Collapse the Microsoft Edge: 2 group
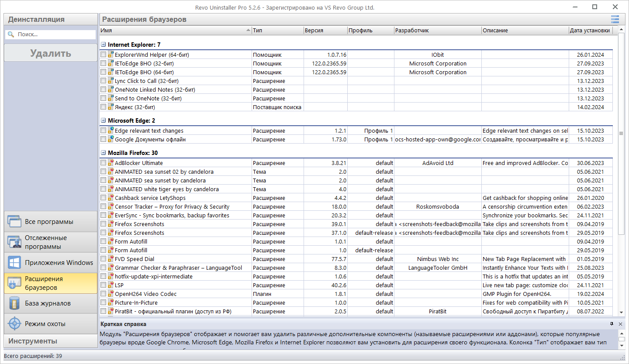 point(104,120)
